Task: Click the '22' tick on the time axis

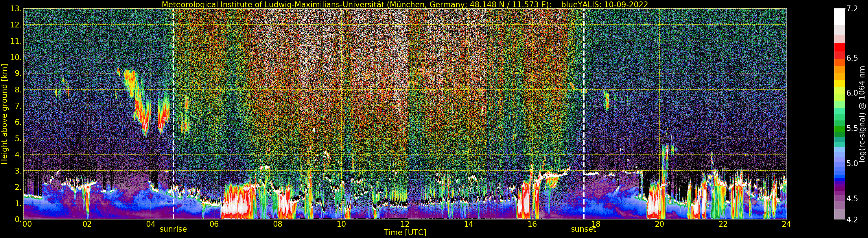Action: coord(723,224)
